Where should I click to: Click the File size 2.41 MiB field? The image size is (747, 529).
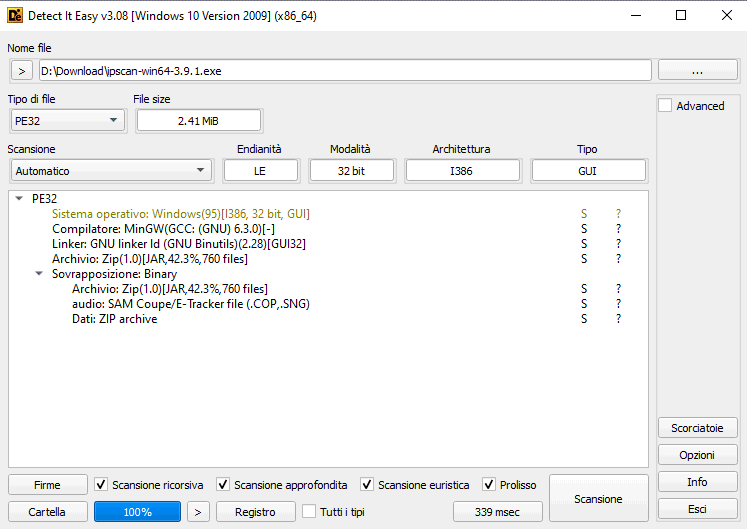point(199,121)
